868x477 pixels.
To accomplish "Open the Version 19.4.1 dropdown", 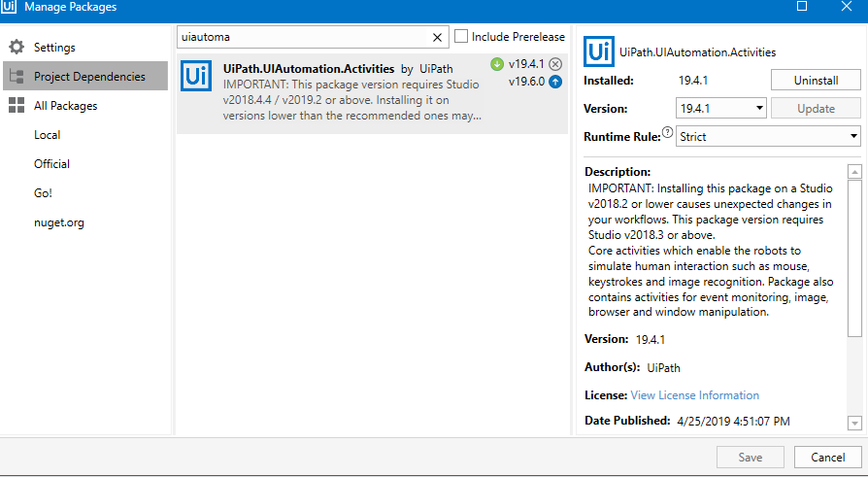I will pyautogui.click(x=720, y=109).
